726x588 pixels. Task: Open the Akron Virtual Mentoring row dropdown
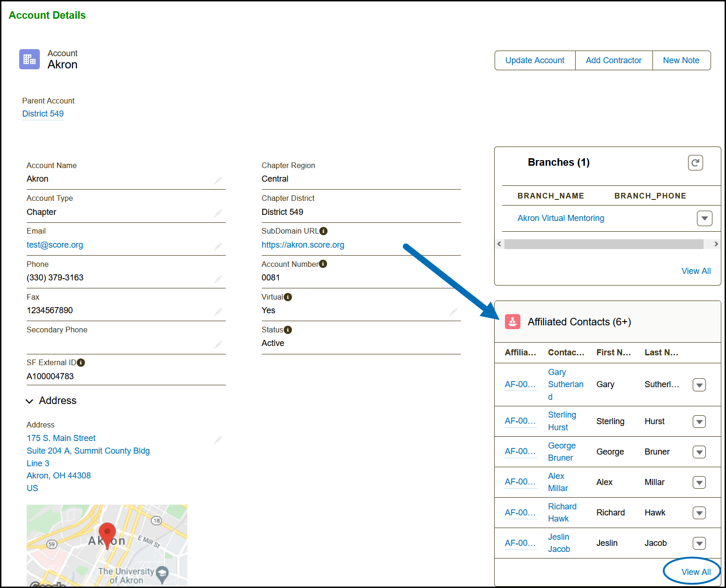704,218
